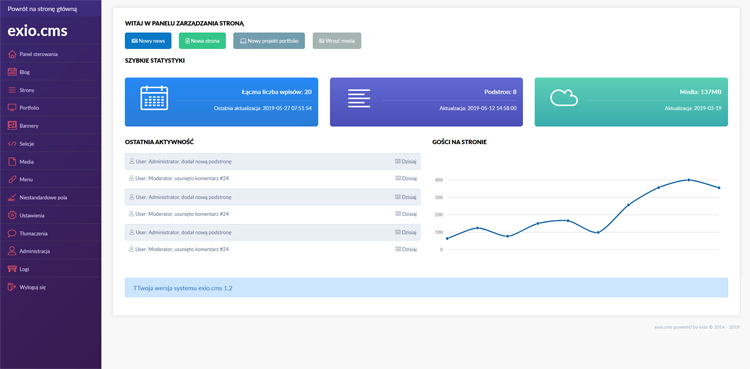The height and width of the screenshot is (369, 750).
Task: Open Niestandardowe pola menu label
Action: pos(43,197)
